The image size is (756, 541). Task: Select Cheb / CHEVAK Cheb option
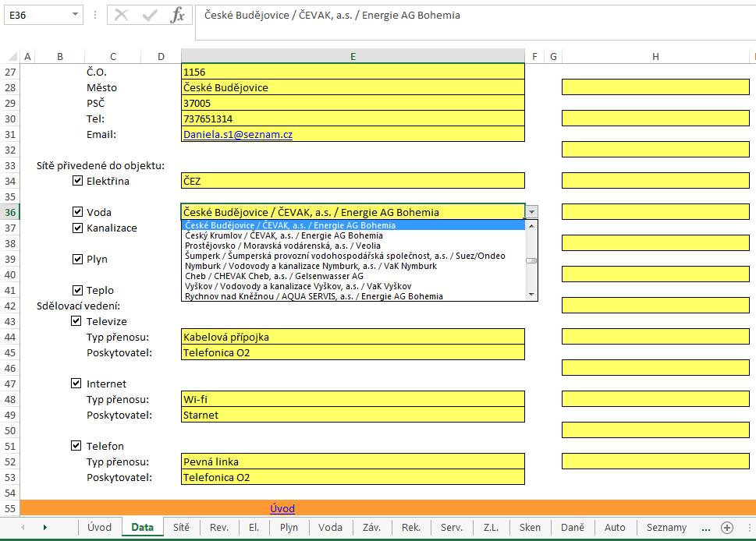point(353,276)
